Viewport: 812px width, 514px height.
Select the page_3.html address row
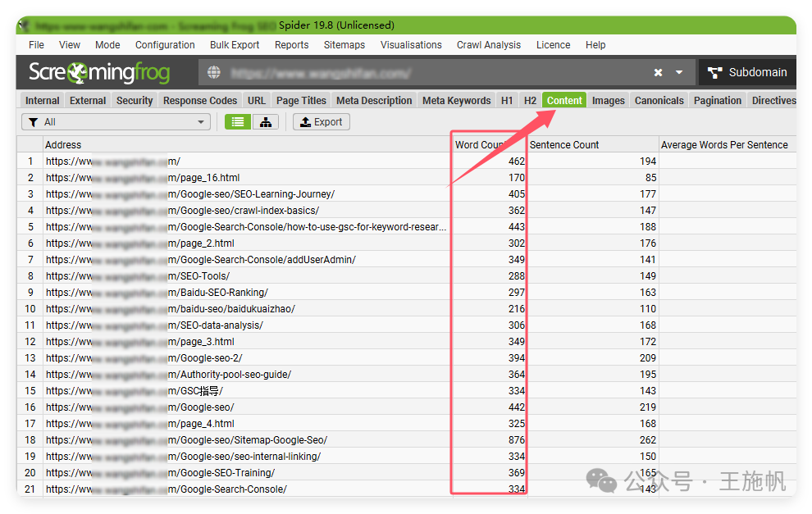[247, 342]
